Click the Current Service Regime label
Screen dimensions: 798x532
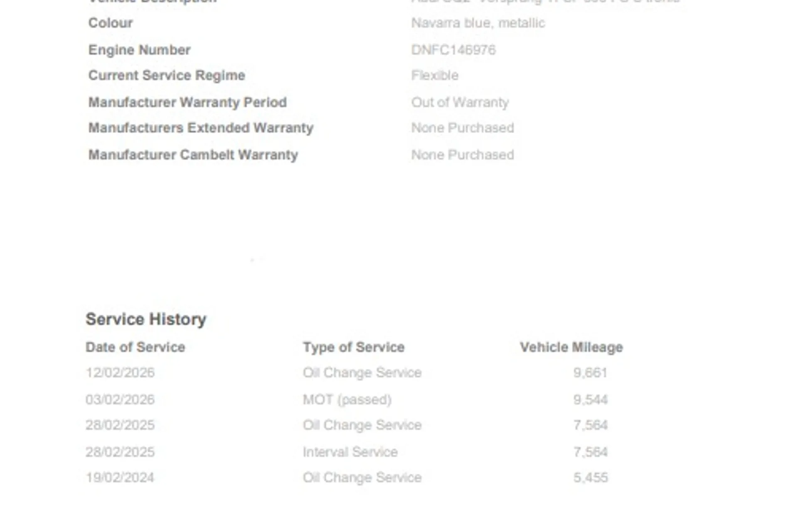point(167,75)
